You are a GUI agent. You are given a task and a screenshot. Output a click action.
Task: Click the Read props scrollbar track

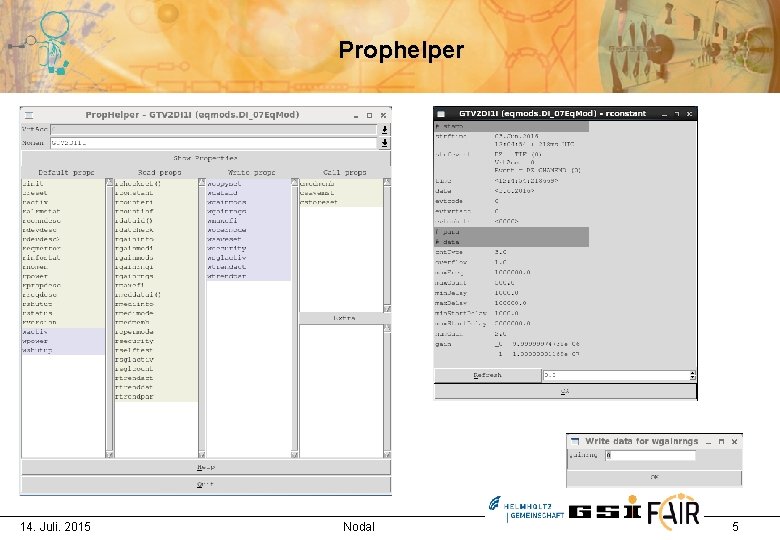(x=202, y=318)
